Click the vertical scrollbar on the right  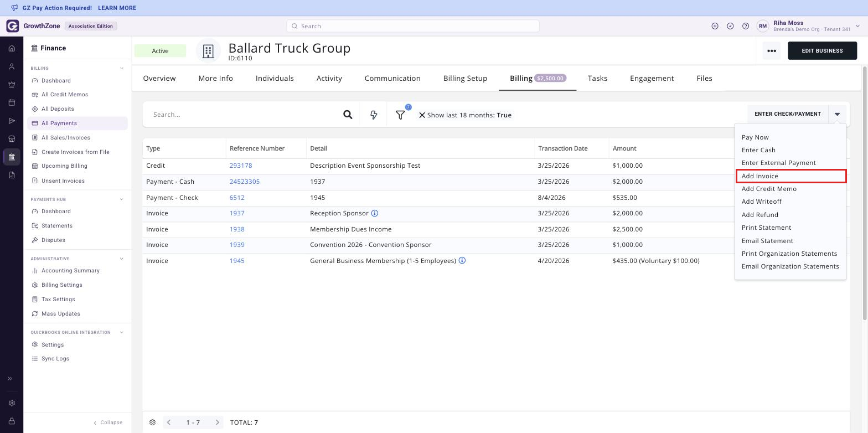tap(865, 193)
